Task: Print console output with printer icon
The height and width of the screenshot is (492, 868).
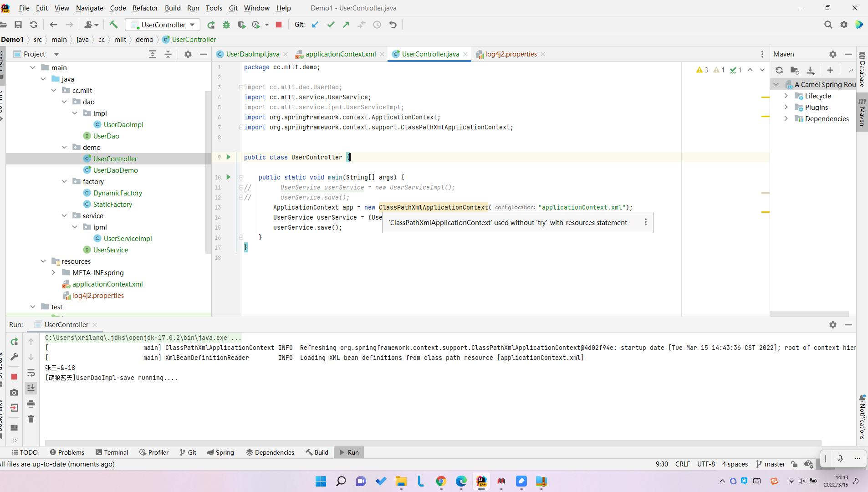Action: [31, 404]
